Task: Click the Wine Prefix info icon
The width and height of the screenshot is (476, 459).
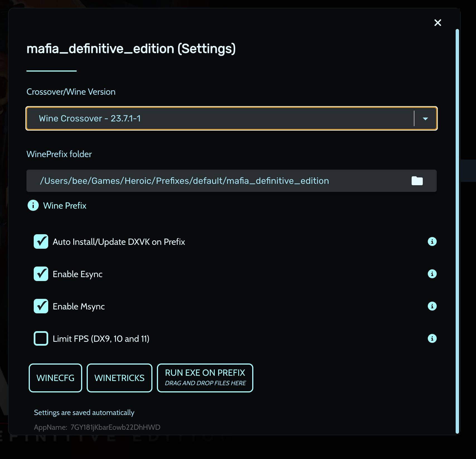Action: [33, 206]
